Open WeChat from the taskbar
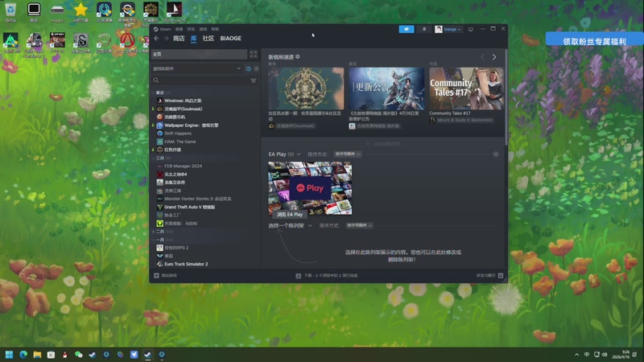The height and width of the screenshot is (362, 644). pyautogui.click(x=78, y=354)
